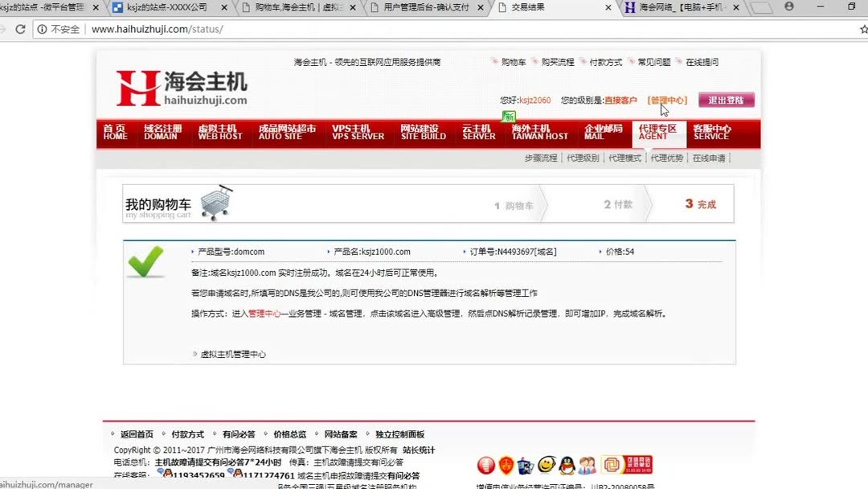Click the orange 管理中心 link near username

click(x=668, y=101)
